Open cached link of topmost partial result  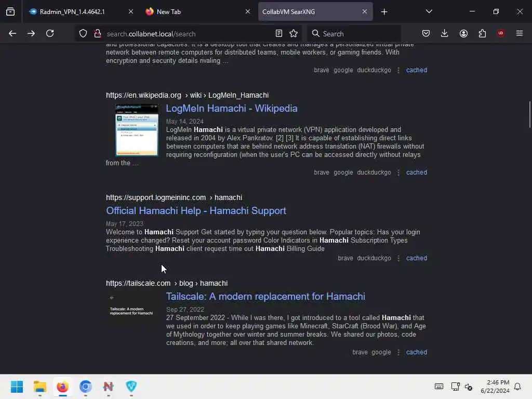pyautogui.click(x=417, y=70)
